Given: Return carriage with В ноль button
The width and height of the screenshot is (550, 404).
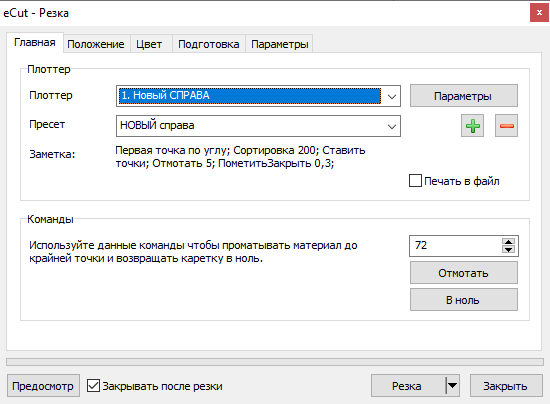Looking at the screenshot, I should coord(463,300).
